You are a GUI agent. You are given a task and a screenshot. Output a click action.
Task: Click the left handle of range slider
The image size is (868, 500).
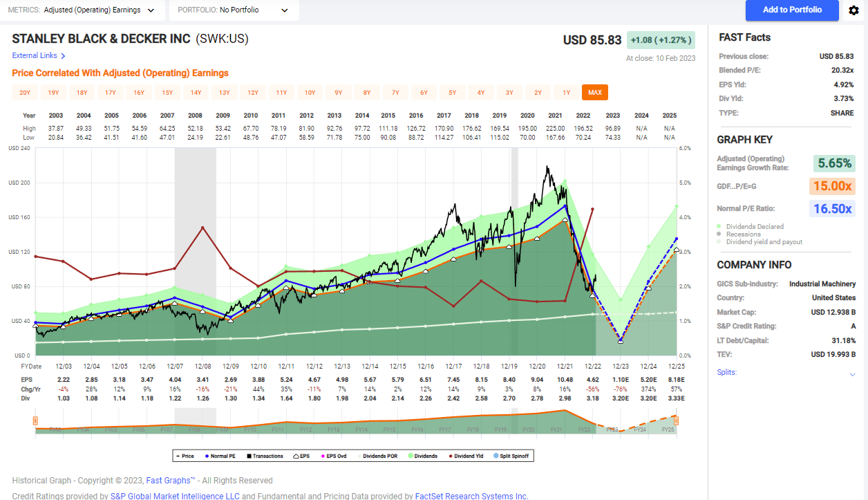coord(35,421)
